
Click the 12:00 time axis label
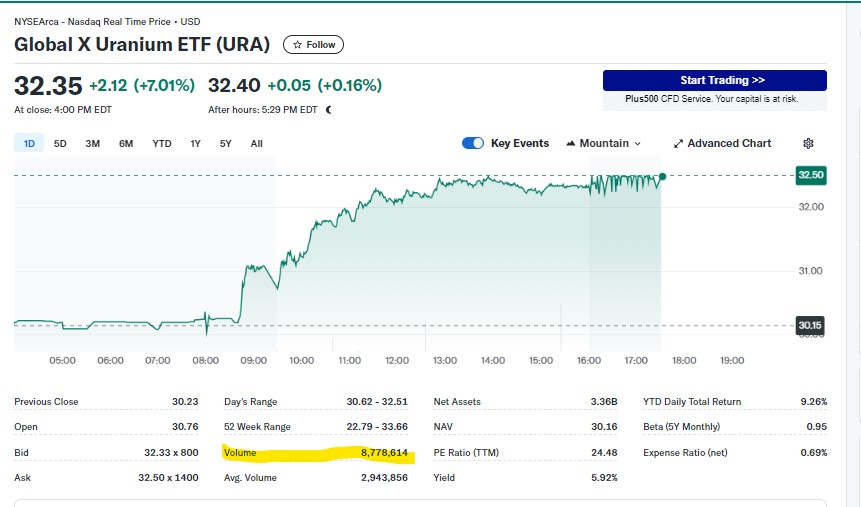[x=397, y=361]
